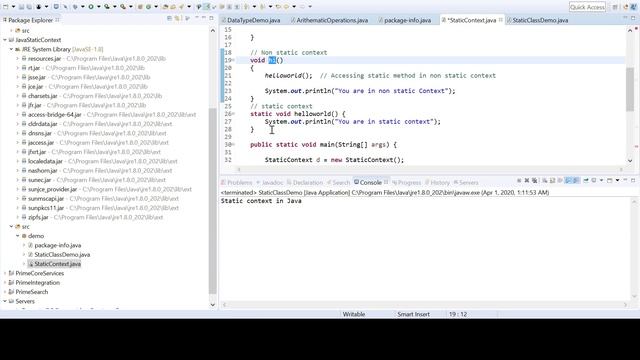Open the Javadoc view tab
The width and height of the screenshot is (640, 360).
pos(269,182)
